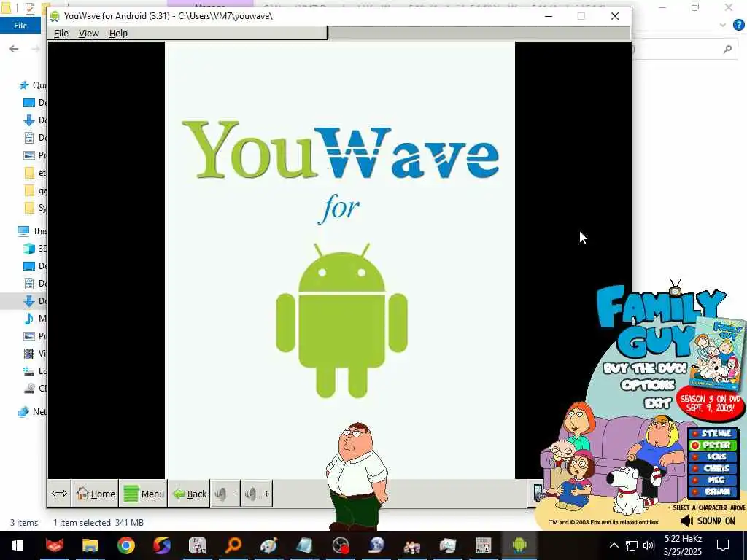Toggle the Sound On speaker control

click(x=708, y=521)
